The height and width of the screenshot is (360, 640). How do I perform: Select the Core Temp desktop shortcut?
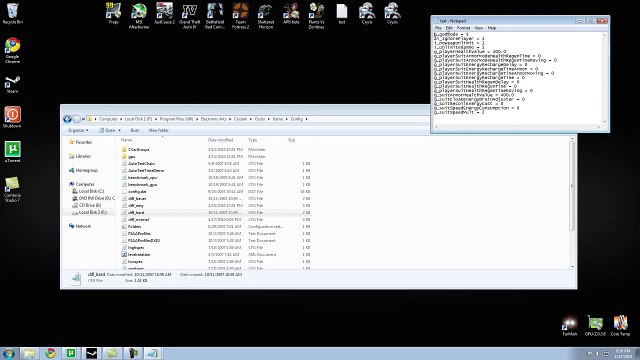point(620,325)
